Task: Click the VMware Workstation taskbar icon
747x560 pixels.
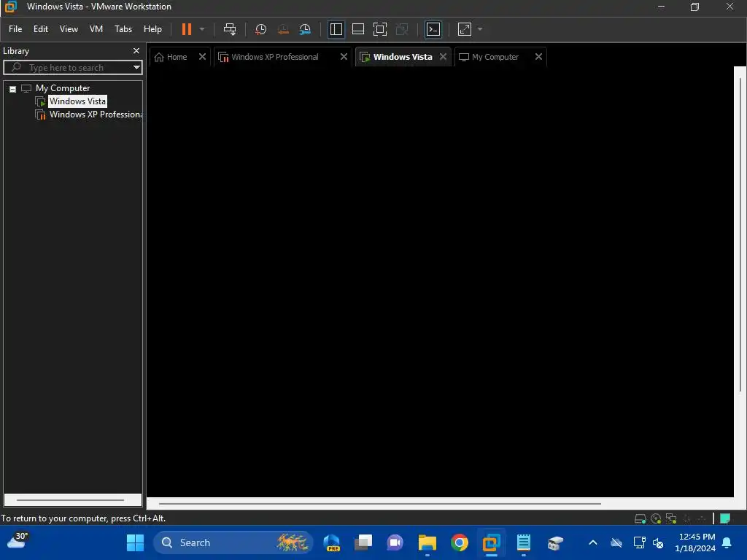Action: click(x=491, y=542)
